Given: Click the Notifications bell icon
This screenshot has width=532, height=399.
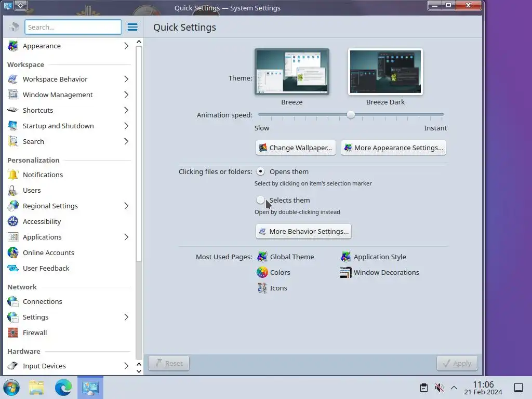Looking at the screenshot, I should point(13,175).
